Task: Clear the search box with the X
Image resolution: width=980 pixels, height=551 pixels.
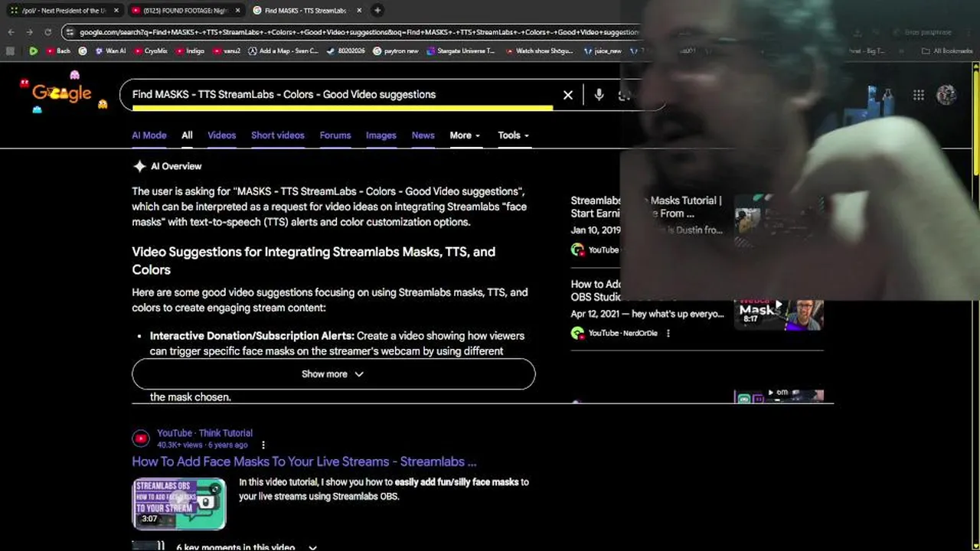Action: [x=568, y=95]
